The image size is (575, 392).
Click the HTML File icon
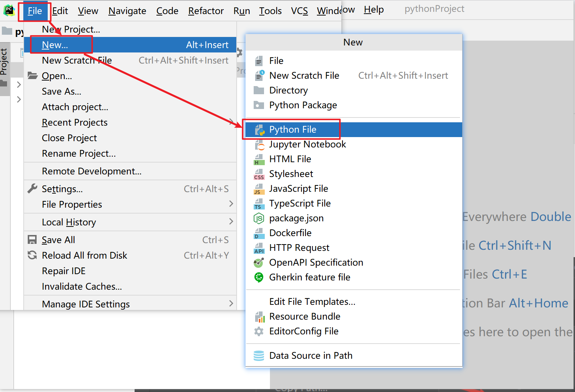259,159
